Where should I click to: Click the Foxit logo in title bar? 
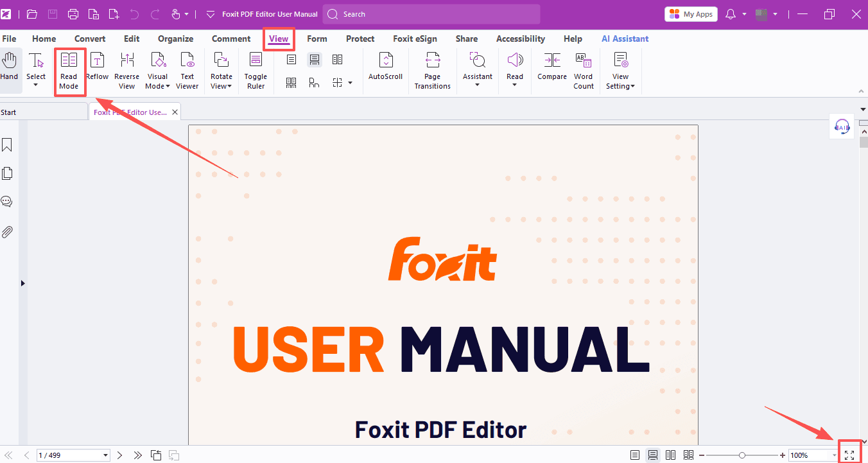[6, 14]
